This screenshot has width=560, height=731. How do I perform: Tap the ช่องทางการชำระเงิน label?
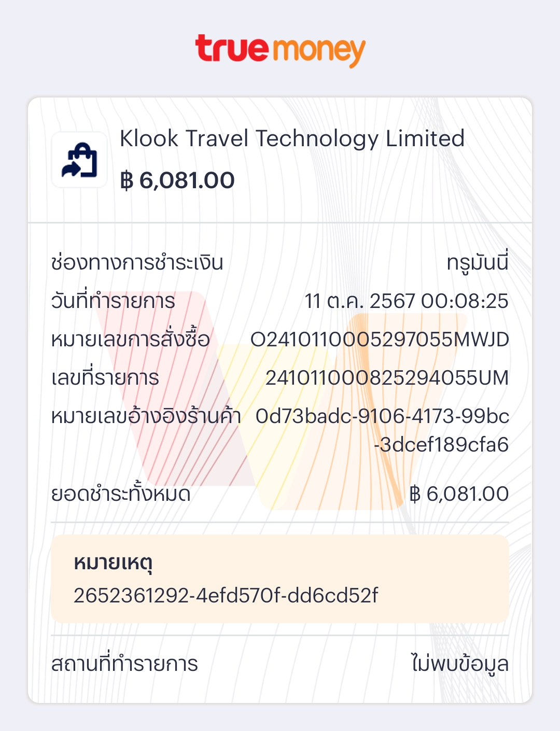[x=137, y=262]
